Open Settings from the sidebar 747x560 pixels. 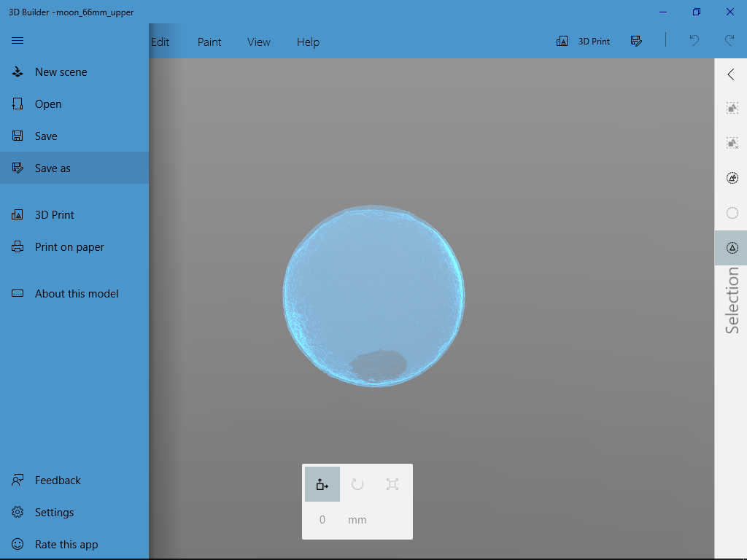55,512
